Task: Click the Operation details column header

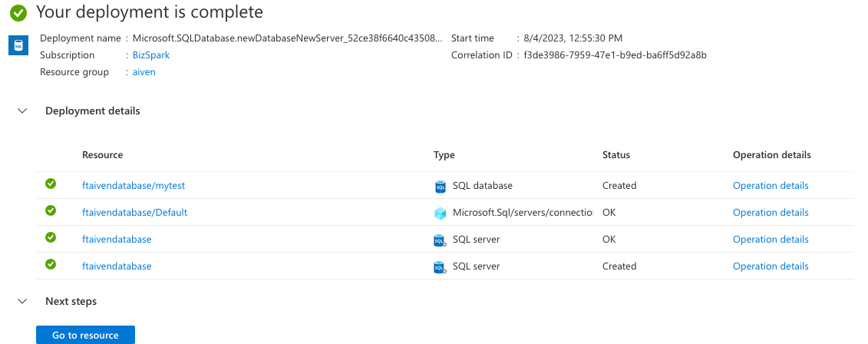Action: (x=771, y=154)
